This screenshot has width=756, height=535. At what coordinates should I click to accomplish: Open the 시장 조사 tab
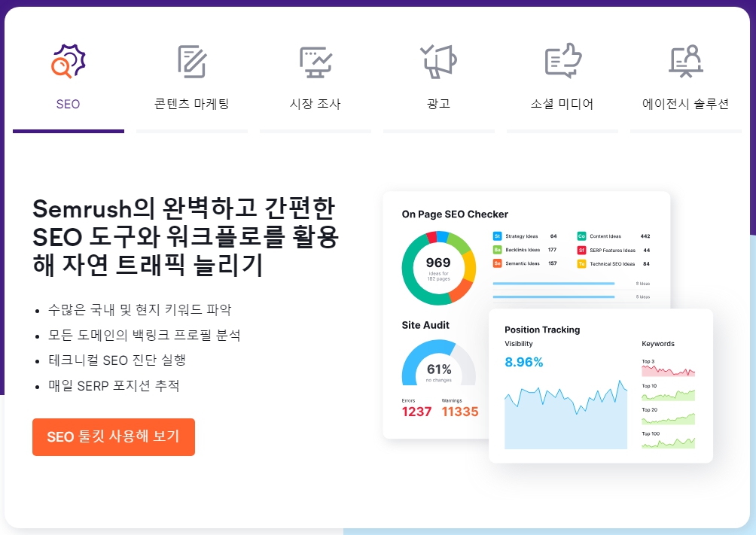coord(316,104)
